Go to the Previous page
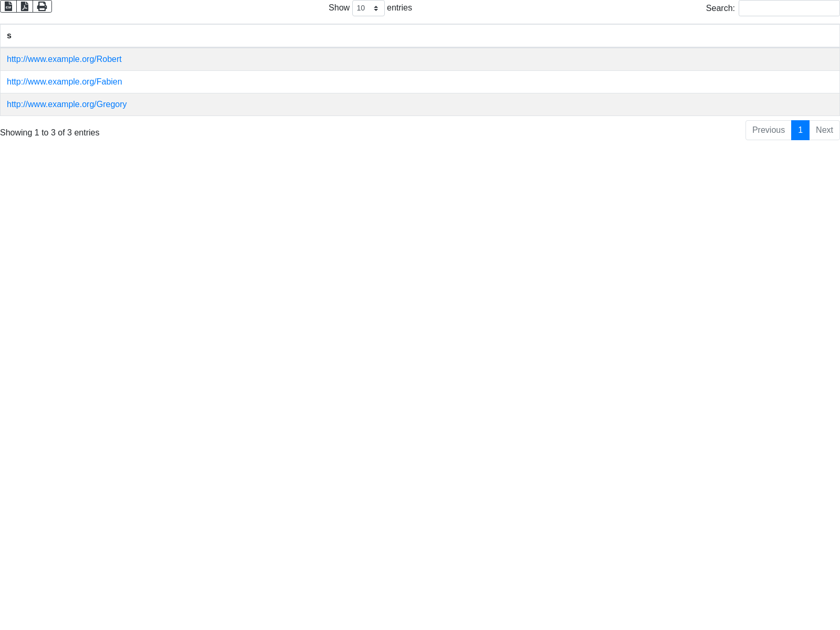This screenshot has width=840, height=630. (768, 130)
